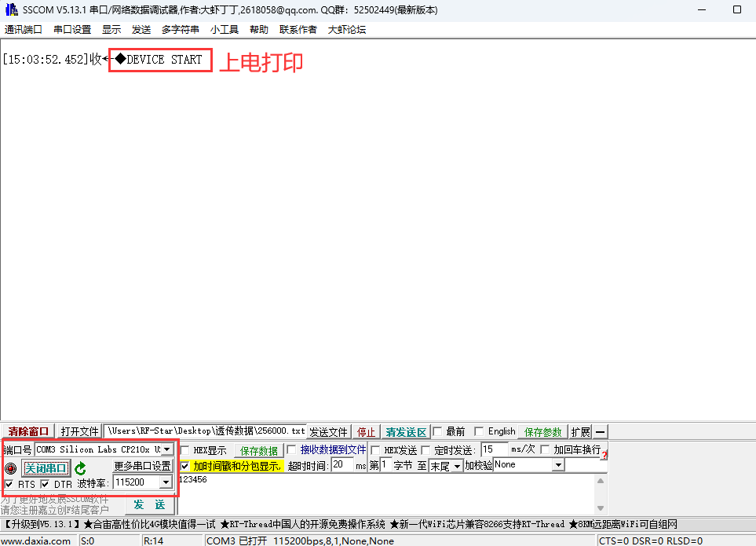The image size is (756, 546).
Task: Enable the HEX发送 checkbox
Action: coord(375,450)
